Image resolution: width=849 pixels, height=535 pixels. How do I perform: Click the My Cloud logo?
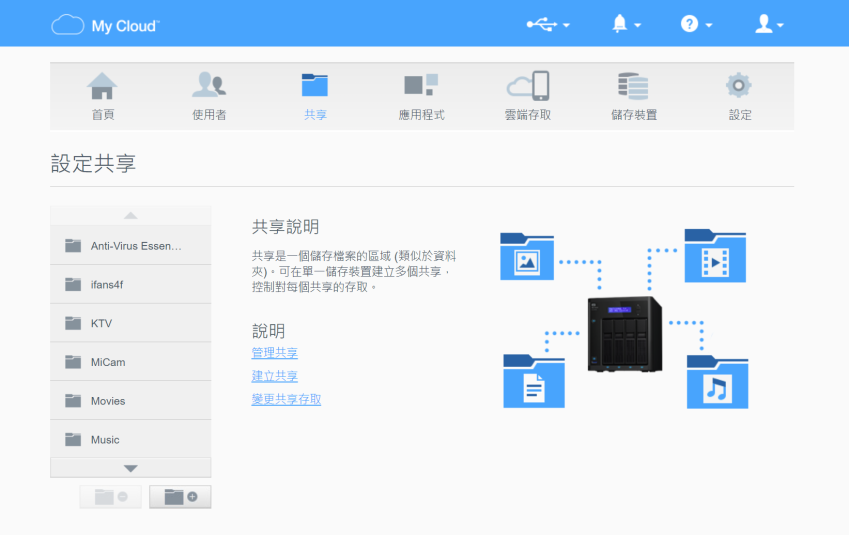pos(105,25)
